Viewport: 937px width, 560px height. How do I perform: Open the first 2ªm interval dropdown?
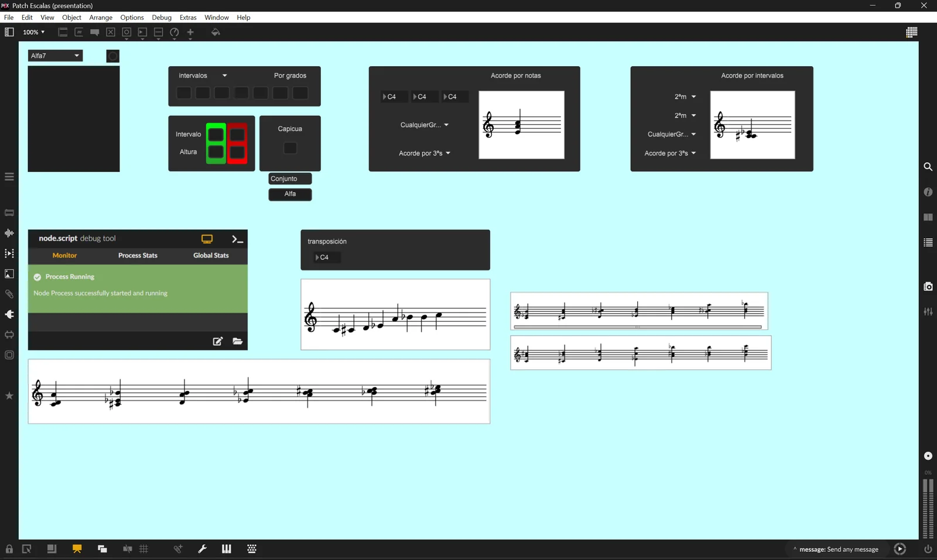[x=685, y=97]
